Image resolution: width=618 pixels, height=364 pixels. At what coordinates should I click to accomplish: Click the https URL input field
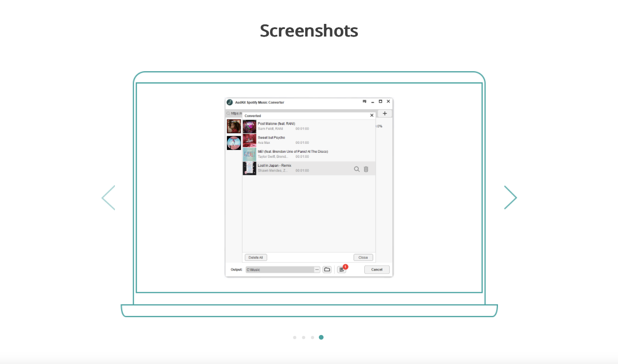(237, 113)
